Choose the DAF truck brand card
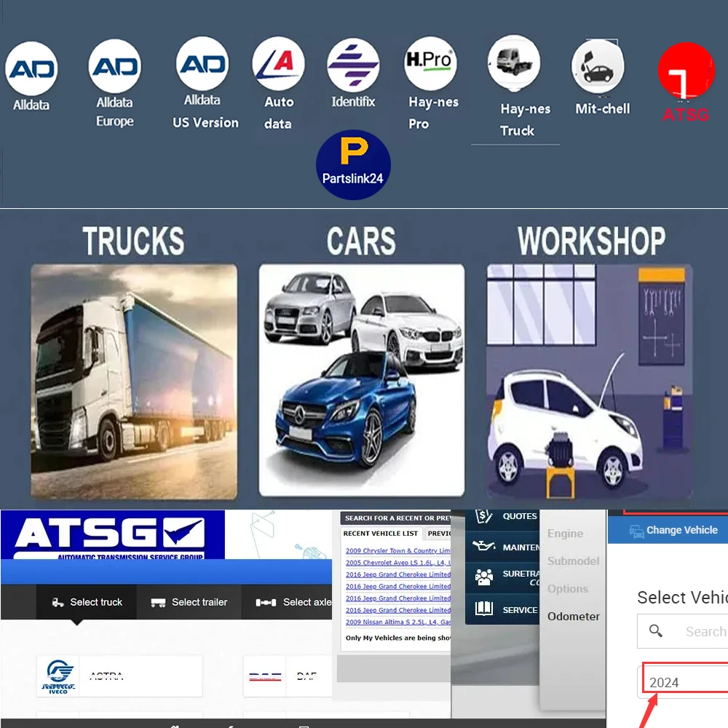Screen dimensions: 728x728 [288, 676]
